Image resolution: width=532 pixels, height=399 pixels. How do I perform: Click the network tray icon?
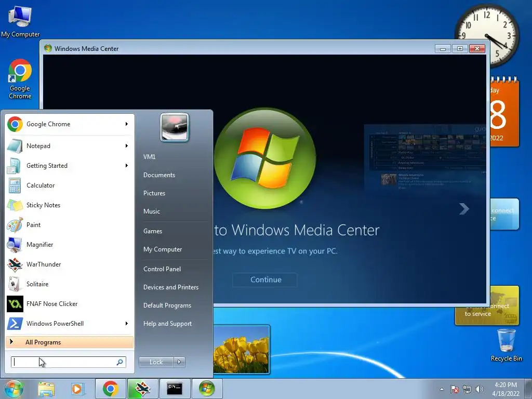(467, 389)
